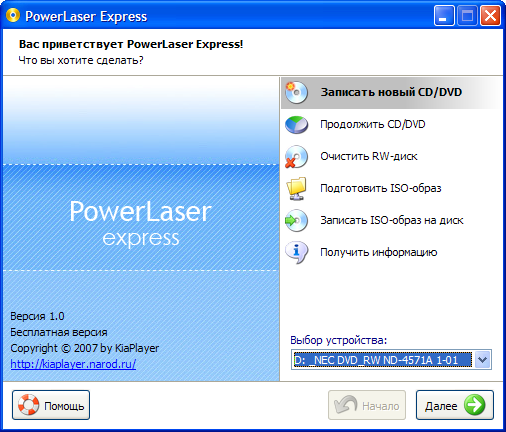Choose 'Получить информацию' option

pyautogui.click(x=391, y=252)
